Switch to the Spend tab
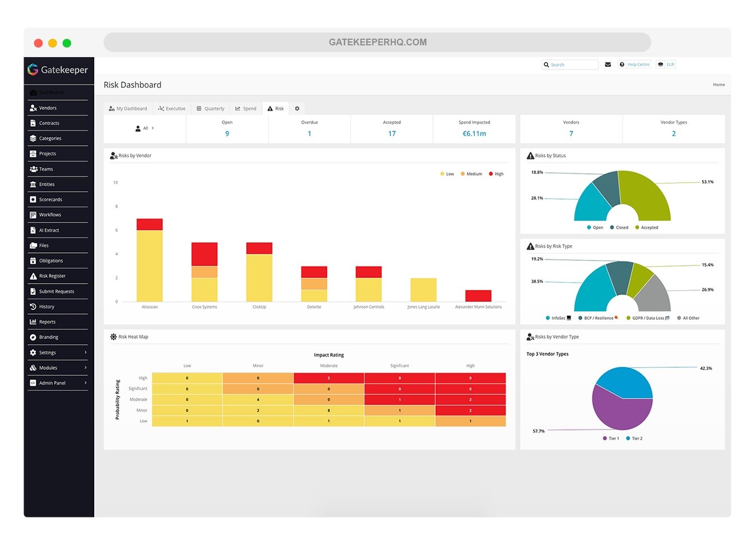The width and height of the screenshot is (756, 546). [x=246, y=109]
